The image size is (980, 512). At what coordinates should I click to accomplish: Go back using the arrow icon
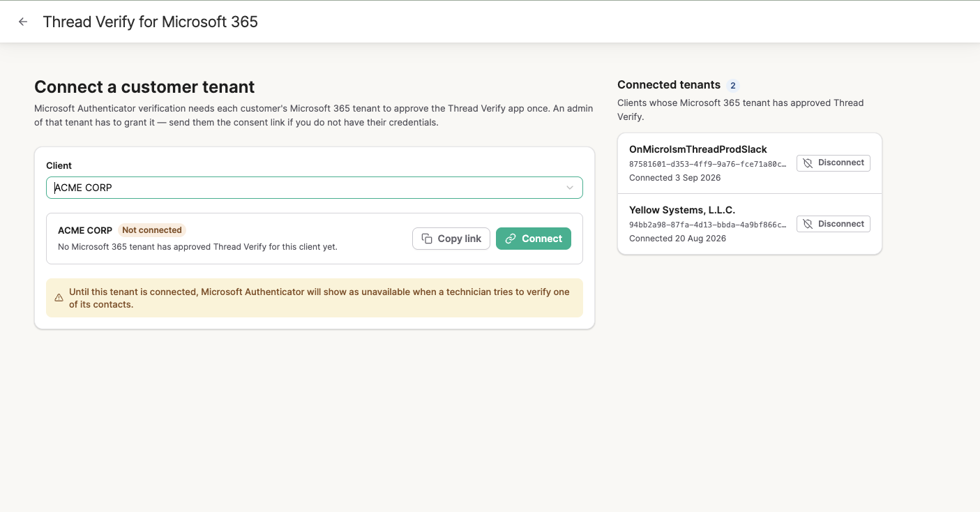click(23, 22)
